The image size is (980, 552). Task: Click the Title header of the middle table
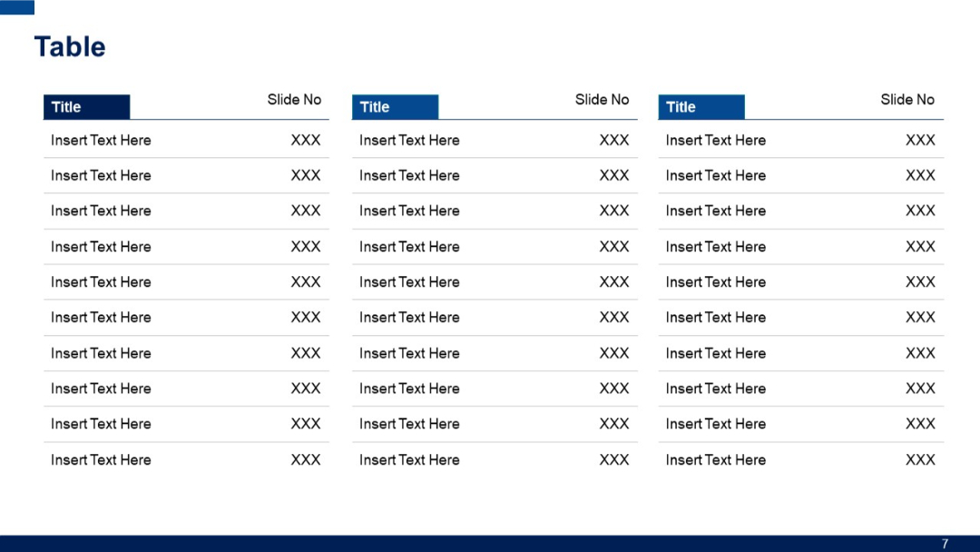pos(395,107)
